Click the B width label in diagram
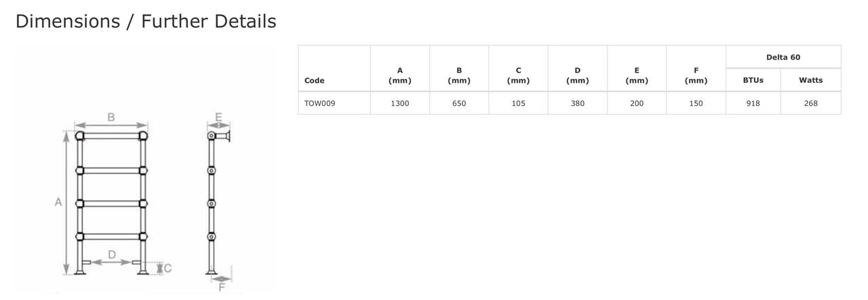 pyautogui.click(x=111, y=117)
